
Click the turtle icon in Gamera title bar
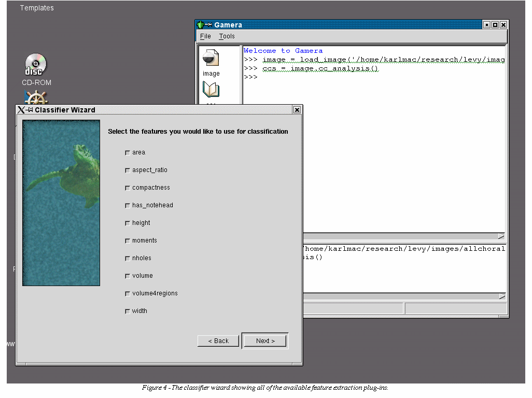coord(200,25)
